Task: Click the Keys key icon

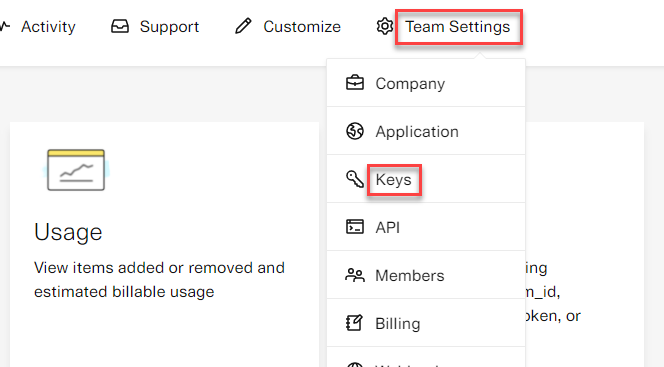Action: pos(355,179)
